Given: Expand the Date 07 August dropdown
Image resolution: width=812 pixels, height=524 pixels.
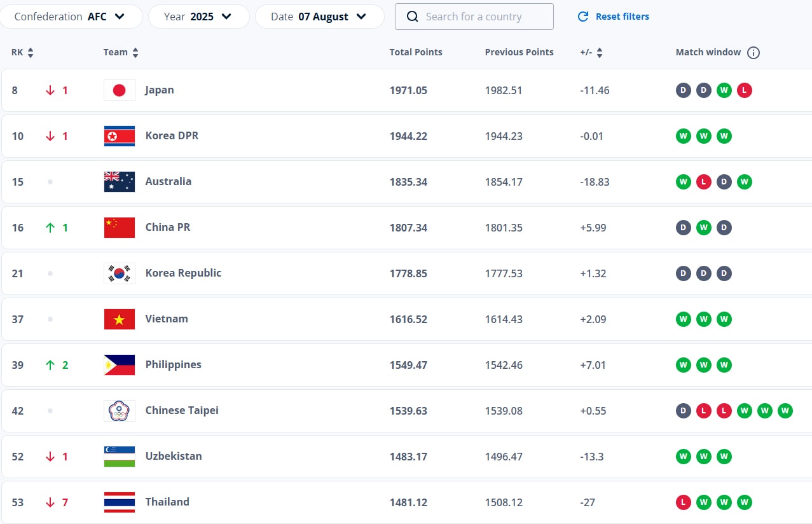Looking at the screenshot, I should point(319,17).
